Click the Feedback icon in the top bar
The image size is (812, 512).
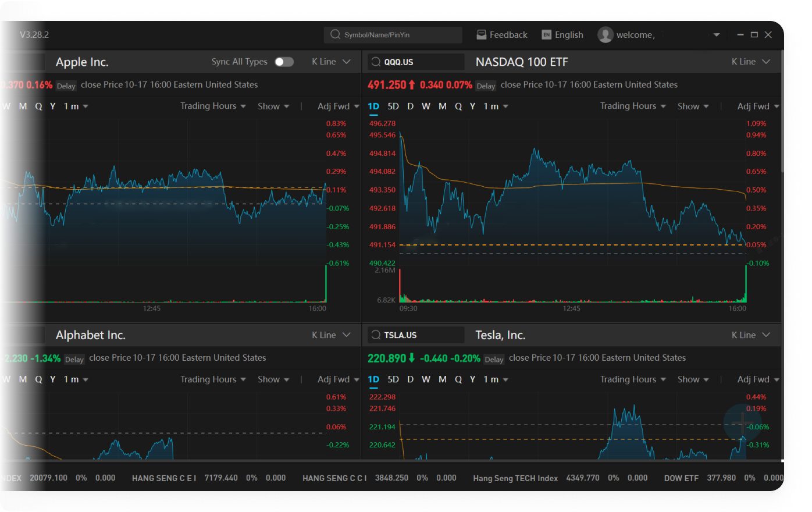[481, 35]
